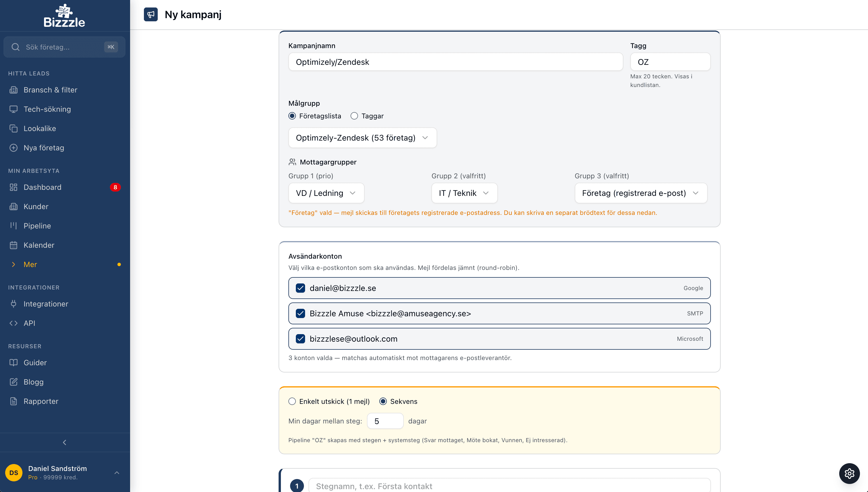
Task: Open the Dashboard menu item
Action: point(42,187)
